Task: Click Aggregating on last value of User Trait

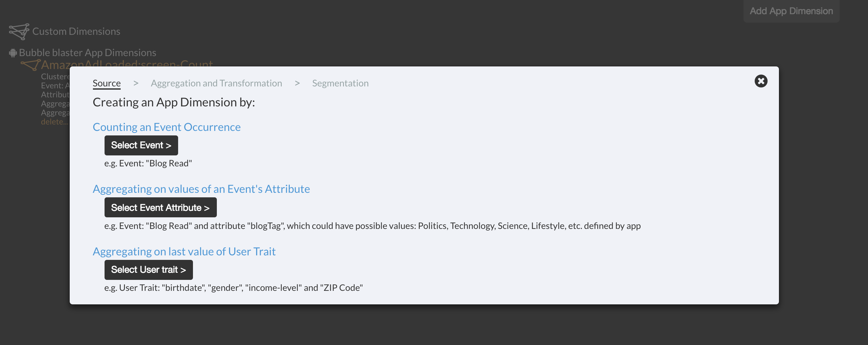Action: click(x=184, y=251)
